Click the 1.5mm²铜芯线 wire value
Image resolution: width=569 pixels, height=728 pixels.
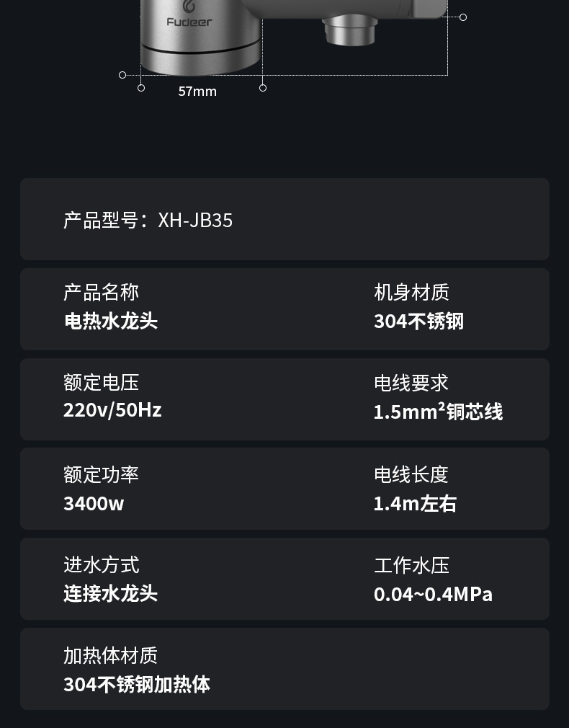[x=438, y=412]
